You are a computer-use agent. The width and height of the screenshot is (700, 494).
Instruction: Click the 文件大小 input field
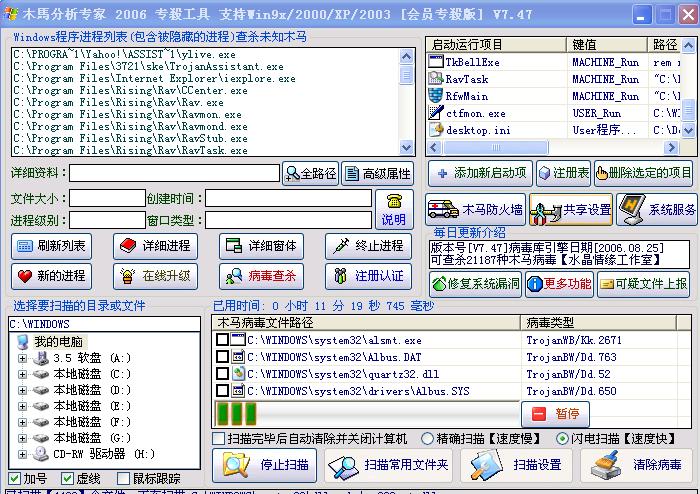(x=107, y=198)
